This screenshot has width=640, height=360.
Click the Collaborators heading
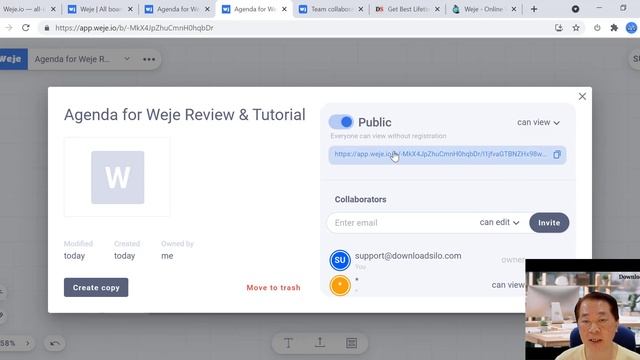[360, 199]
